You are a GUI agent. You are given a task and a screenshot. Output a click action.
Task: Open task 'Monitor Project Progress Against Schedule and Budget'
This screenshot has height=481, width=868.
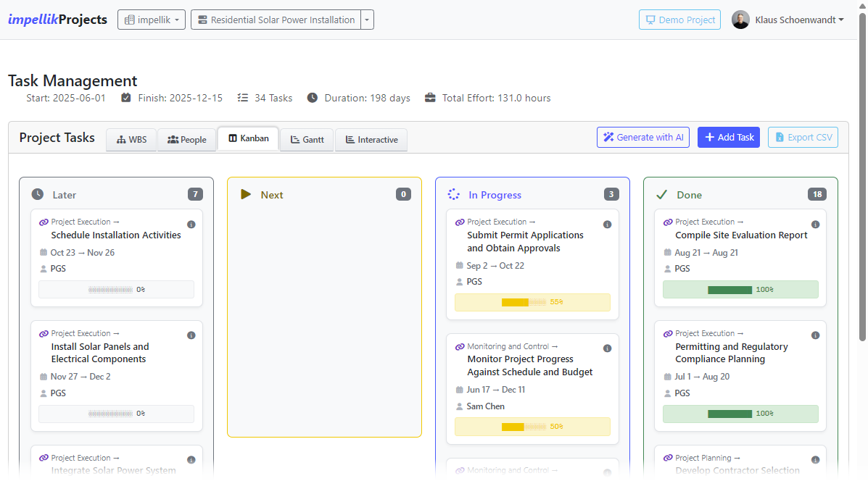pyautogui.click(x=530, y=365)
